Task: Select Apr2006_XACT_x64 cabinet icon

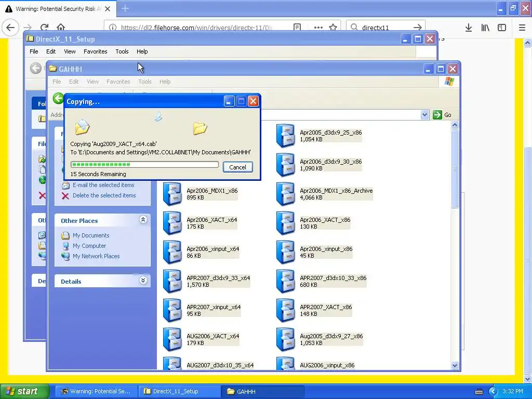Action: click(172, 223)
